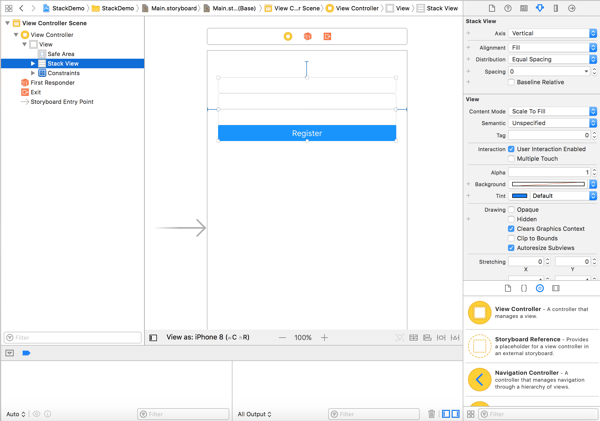Toggle the document outline sidebar button
Viewport: 600px width, 421px height.
click(x=153, y=338)
